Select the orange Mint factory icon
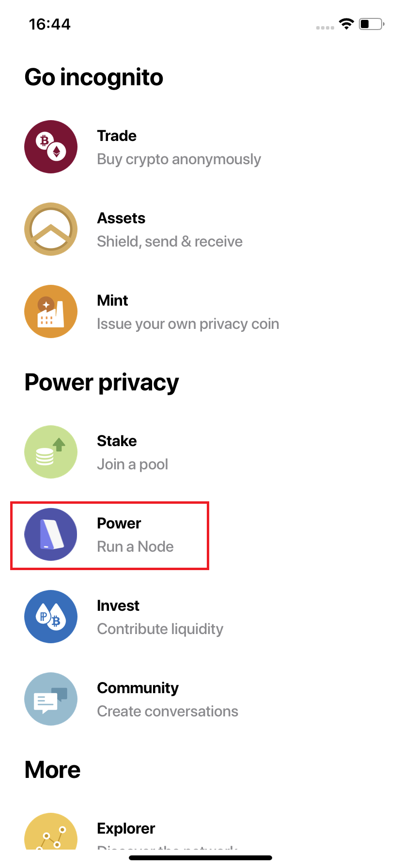Screen dimensions: 401x868 pyautogui.click(x=51, y=311)
